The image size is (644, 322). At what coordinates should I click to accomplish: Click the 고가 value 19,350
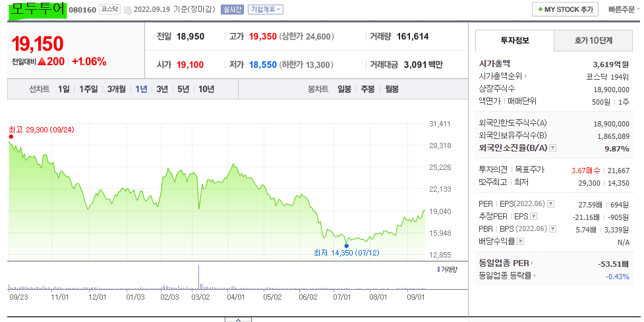pos(263,36)
